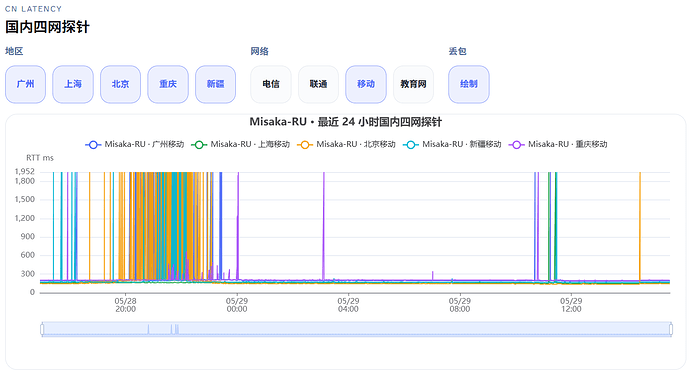690x373 pixels.
Task: Click the middle of the data zoom bar
Action: pyautogui.click(x=356, y=329)
